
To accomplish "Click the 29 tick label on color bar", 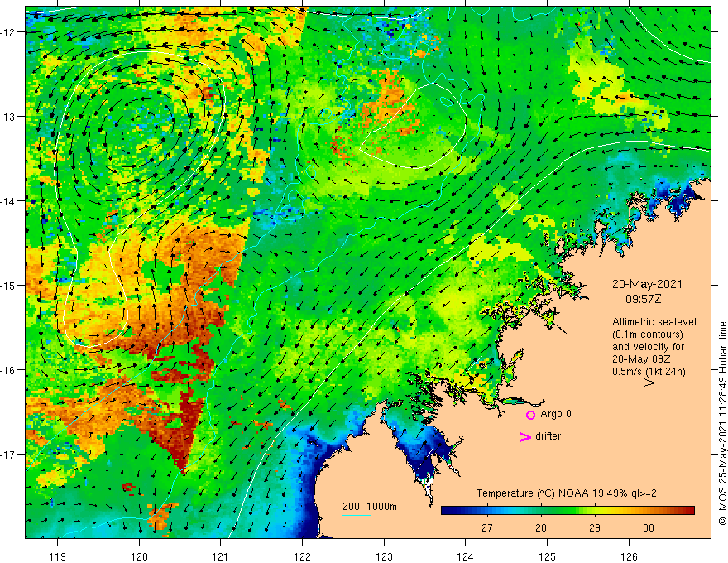I will point(595,527).
